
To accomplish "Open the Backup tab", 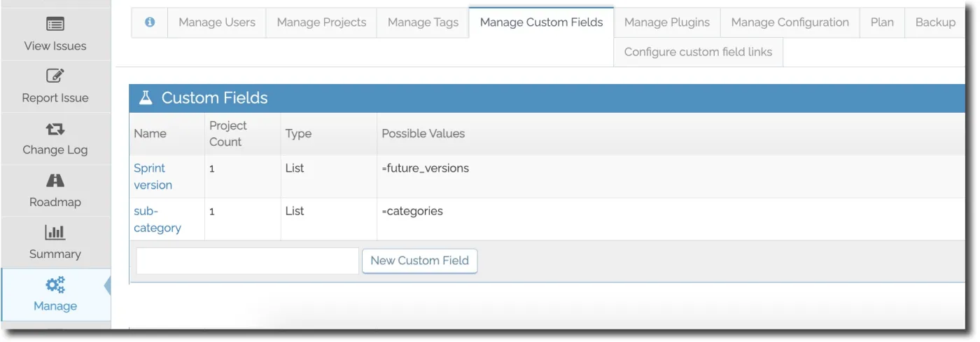I will click(x=935, y=22).
